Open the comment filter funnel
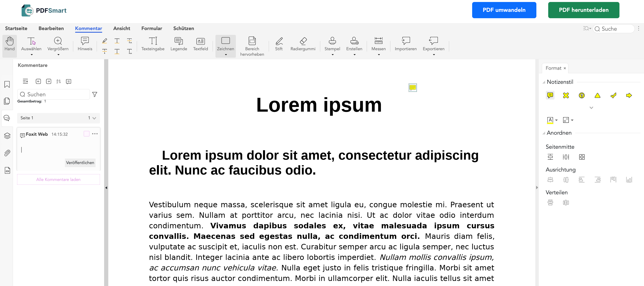Screen dimensions: 644x286 coord(95,94)
